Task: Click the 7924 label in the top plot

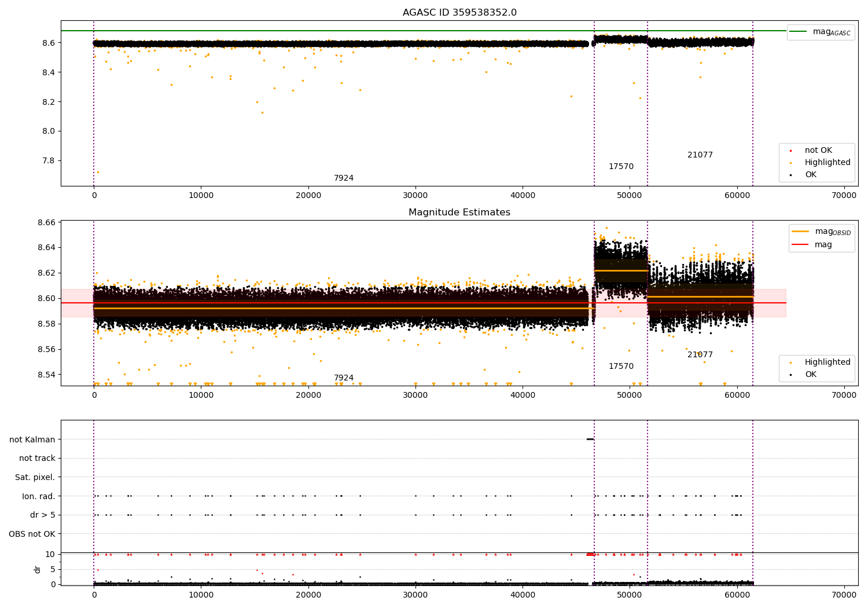Action: point(344,178)
